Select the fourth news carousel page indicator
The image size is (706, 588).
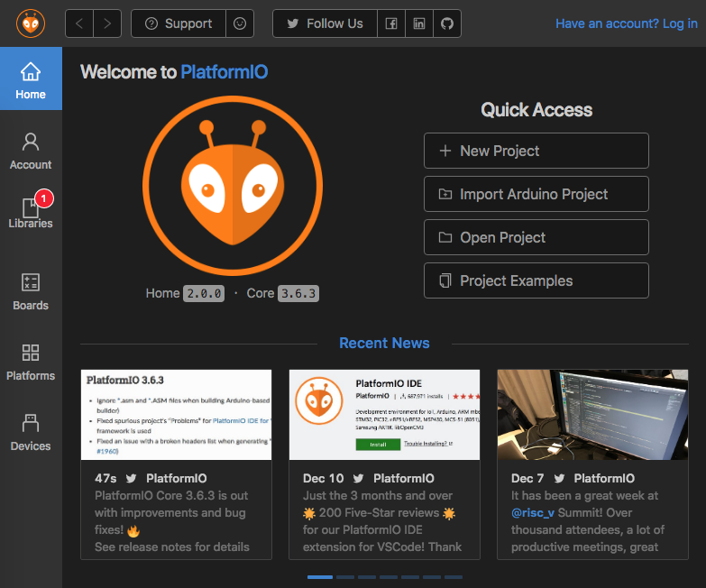tap(389, 577)
